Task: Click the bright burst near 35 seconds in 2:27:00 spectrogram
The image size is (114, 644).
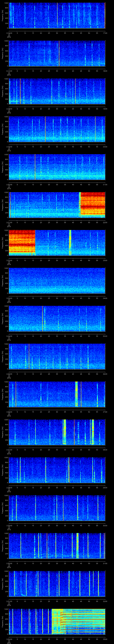Action: [65, 432]
